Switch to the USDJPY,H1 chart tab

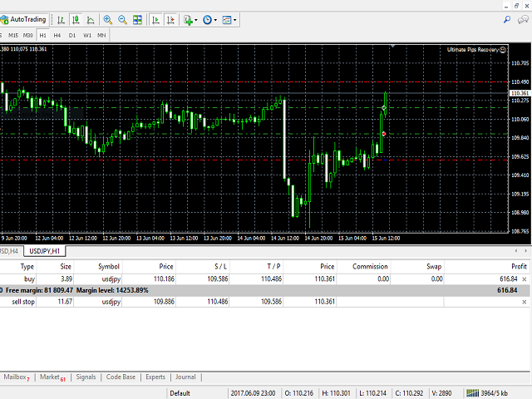point(45,251)
